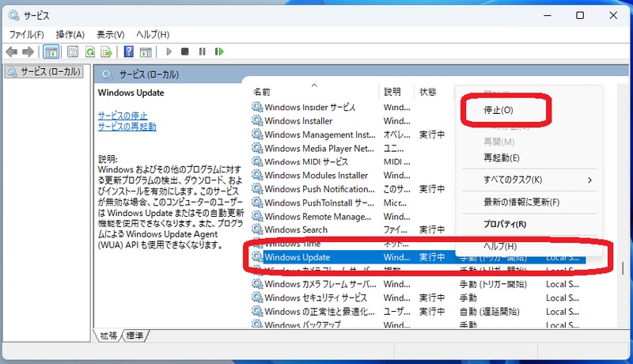Choose ヘルプ(H) in the context menu

pyautogui.click(x=500, y=246)
